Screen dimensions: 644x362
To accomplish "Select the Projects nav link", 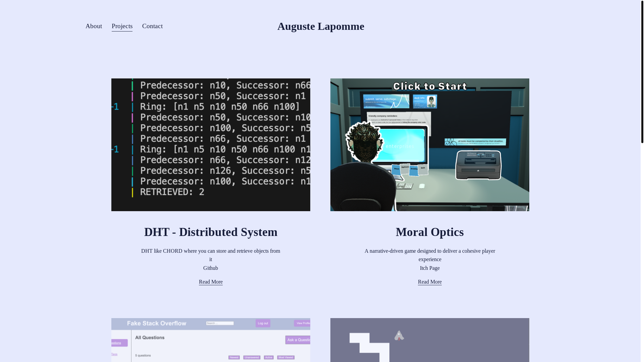I will click(x=122, y=26).
